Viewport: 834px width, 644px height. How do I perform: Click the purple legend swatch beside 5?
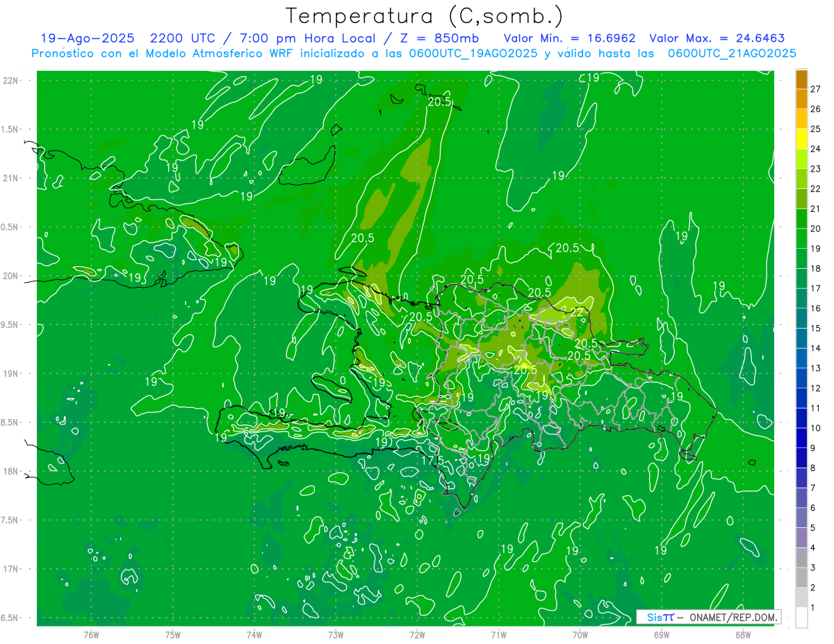(801, 538)
